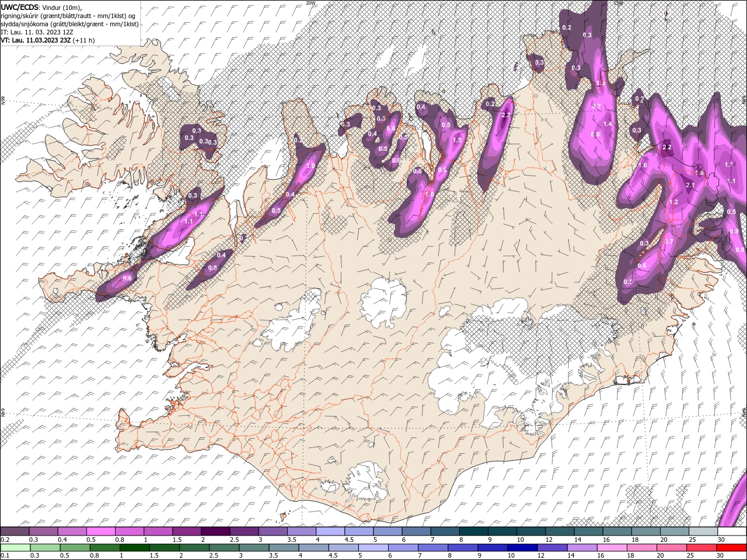
Task: Click the '15W' longitude label at top
Action: (x=619, y=3)
